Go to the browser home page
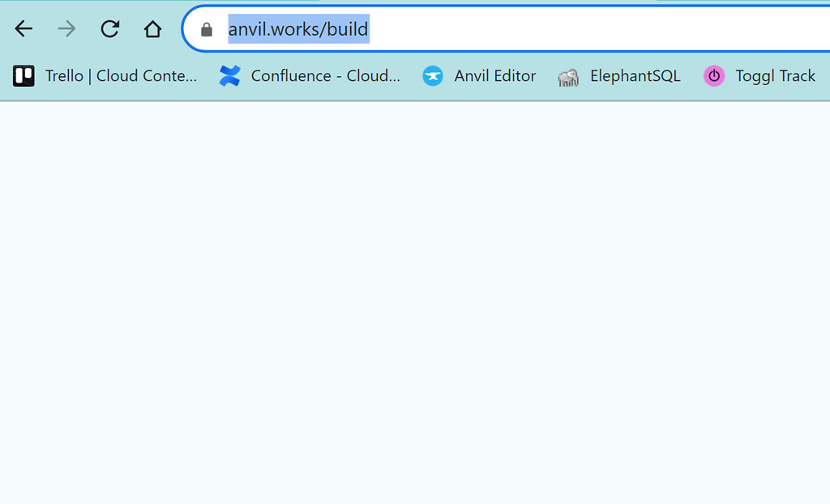 pos(152,28)
